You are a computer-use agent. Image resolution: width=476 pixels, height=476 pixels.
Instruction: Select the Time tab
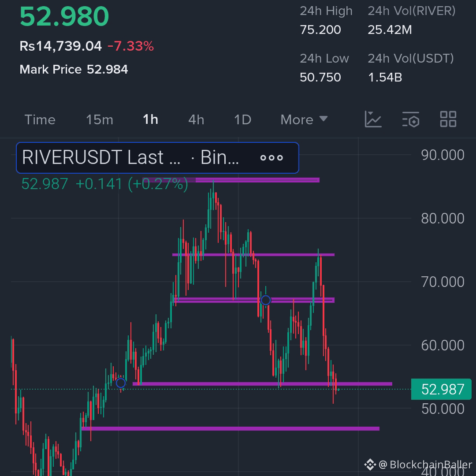pos(40,119)
